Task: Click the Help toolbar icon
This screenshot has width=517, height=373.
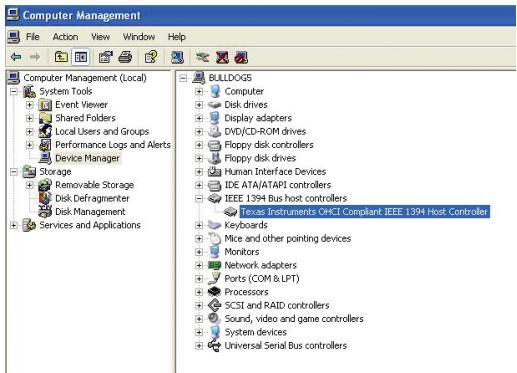Action: tap(151, 57)
